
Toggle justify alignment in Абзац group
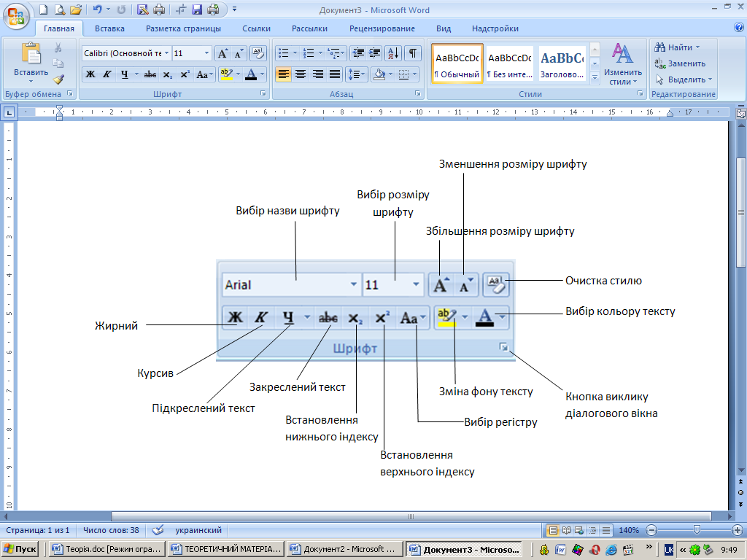point(335,74)
